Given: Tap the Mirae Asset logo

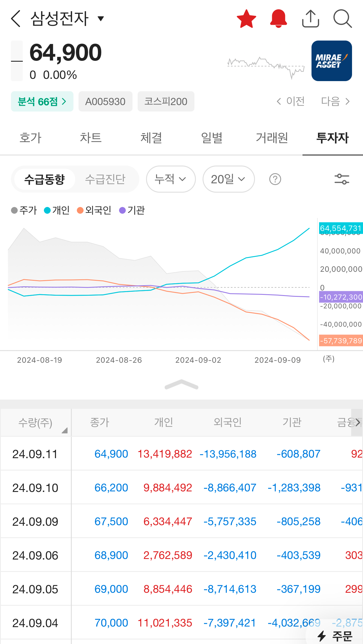Looking at the screenshot, I should (x=332, y=61).
